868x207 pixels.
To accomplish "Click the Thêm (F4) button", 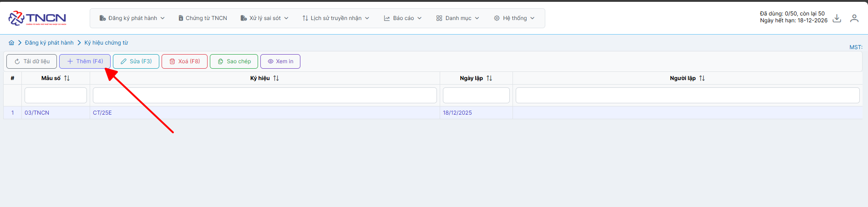I will coord(85,61).
